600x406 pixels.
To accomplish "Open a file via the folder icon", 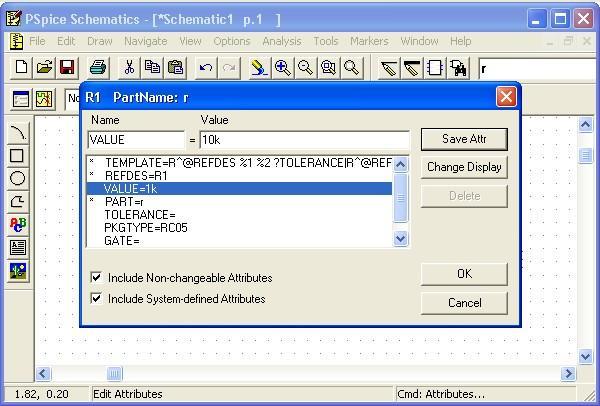I will [44, 68].
